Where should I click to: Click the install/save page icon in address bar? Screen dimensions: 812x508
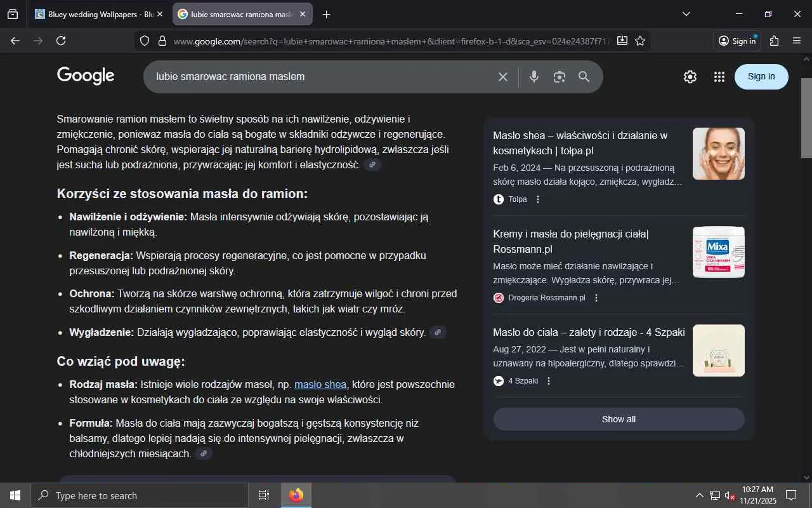click(x=622, y=41)
